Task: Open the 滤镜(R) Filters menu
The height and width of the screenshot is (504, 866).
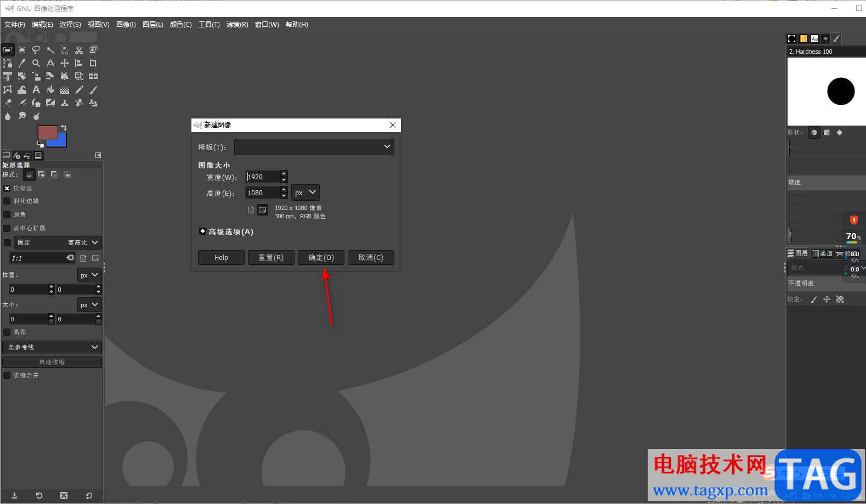Action: pos(237,25)
